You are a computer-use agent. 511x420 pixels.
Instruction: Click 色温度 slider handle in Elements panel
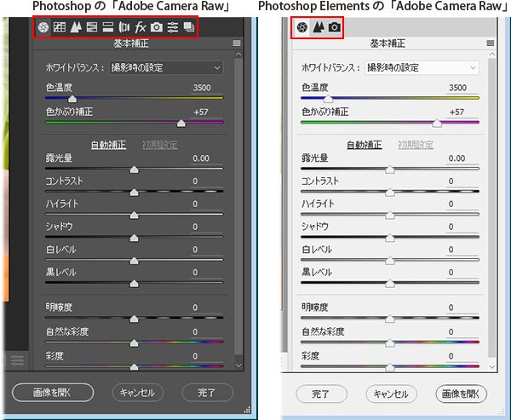click(328, 99)
